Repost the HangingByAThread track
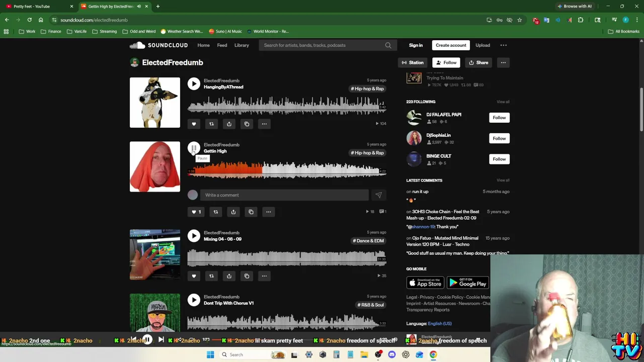The height and width of the screenshot is (362, 644). coord(211,124)
